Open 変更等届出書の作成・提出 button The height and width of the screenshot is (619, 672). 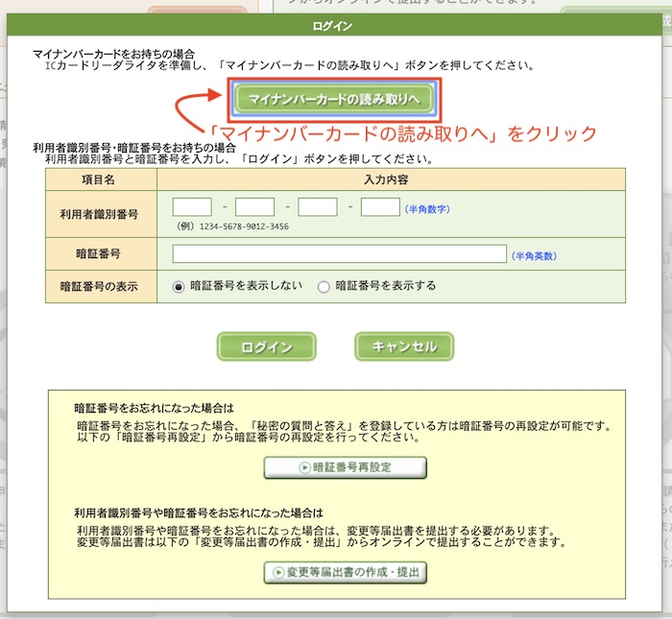346,572
